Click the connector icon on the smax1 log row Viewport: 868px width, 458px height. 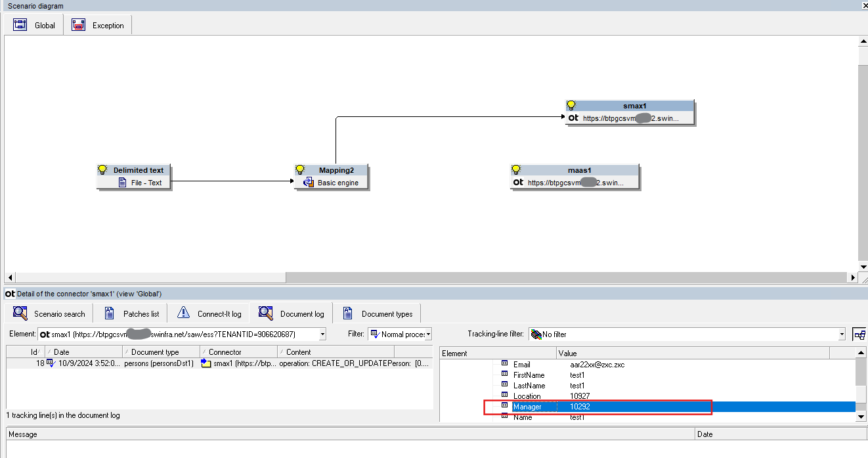pyautogui.click(x=206, y=362)
